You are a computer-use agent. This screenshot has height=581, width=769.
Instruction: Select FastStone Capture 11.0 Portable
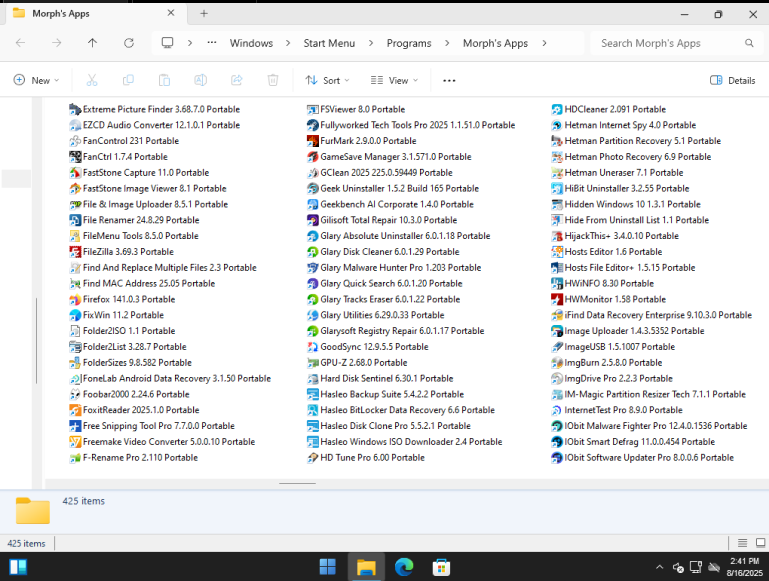pyautogui.click(x=139, y=173)
